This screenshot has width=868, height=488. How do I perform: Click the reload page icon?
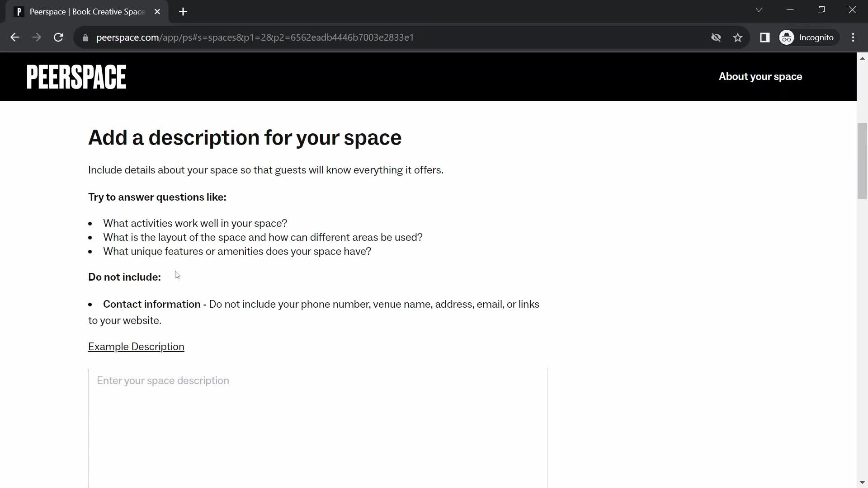[x=58, y=38]
